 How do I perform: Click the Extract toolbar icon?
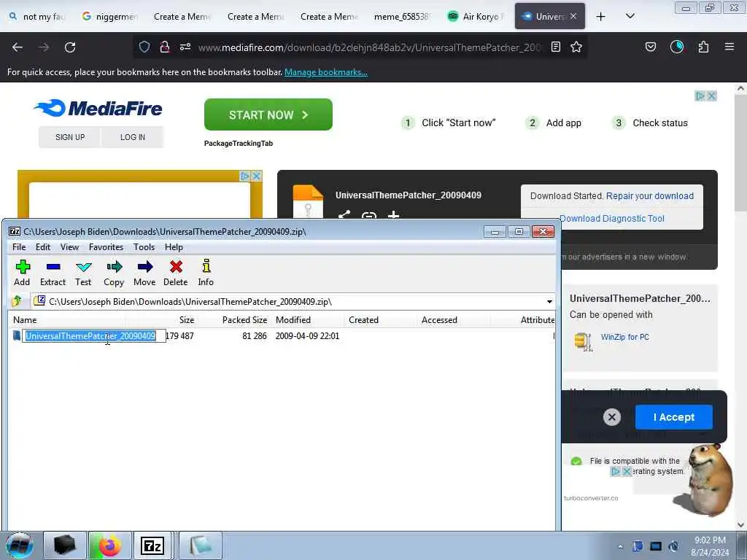pyautogui.click(x=53, y=273)
